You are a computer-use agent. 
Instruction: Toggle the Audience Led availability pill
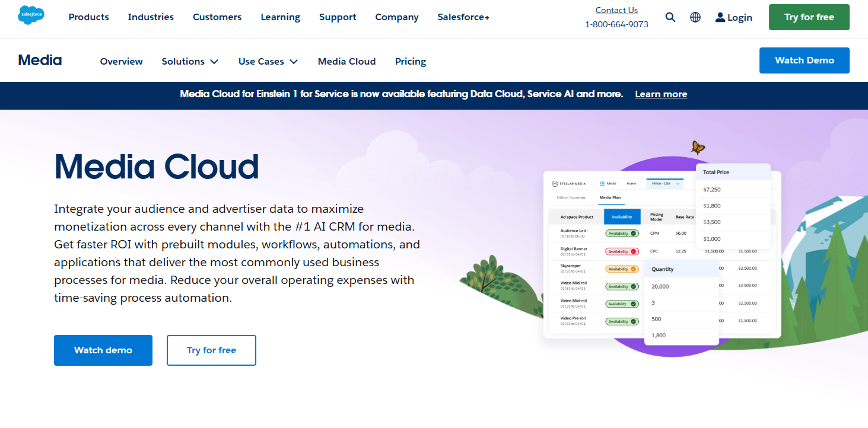pyautogui.click(x=622, y=232)
